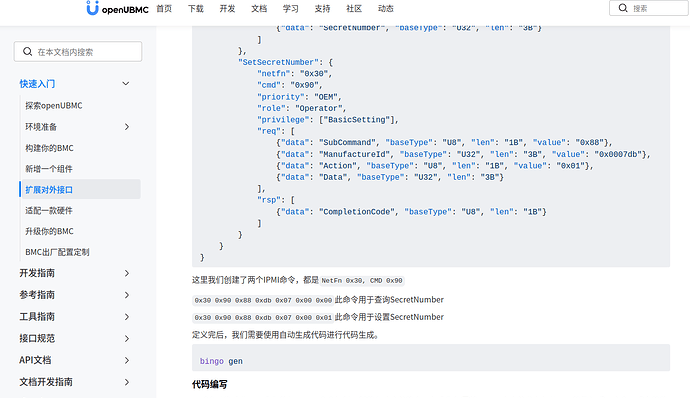Click the "SubCommand" value in code
This screenshot has width=690, height=398.
(x=348, y=143)
